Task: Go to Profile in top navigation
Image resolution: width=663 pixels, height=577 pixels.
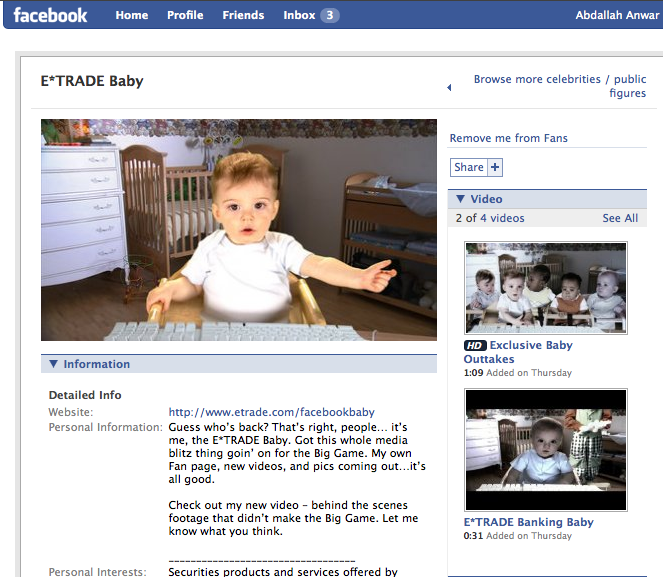Action: pyautogui.click(x=185, y=15)
